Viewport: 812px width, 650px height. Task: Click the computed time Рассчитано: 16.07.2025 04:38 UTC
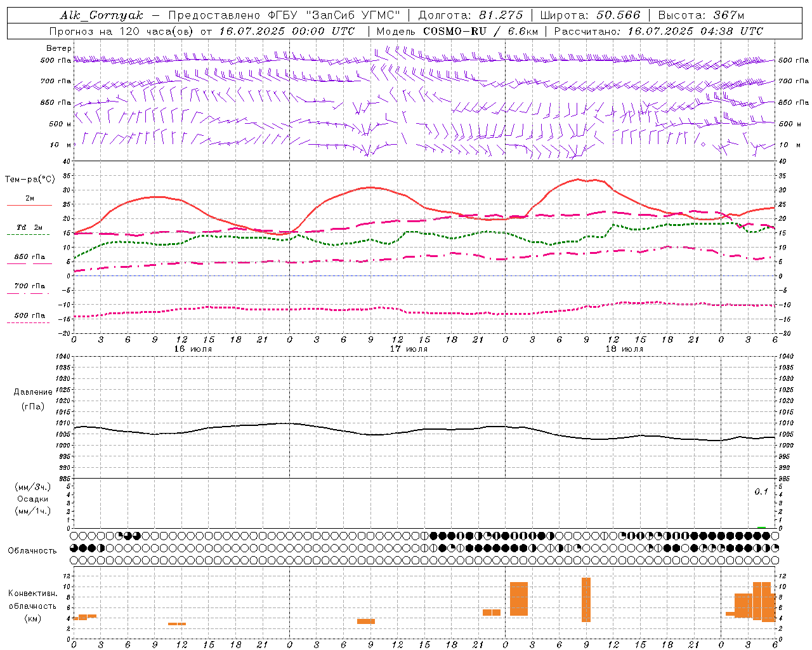658,31
